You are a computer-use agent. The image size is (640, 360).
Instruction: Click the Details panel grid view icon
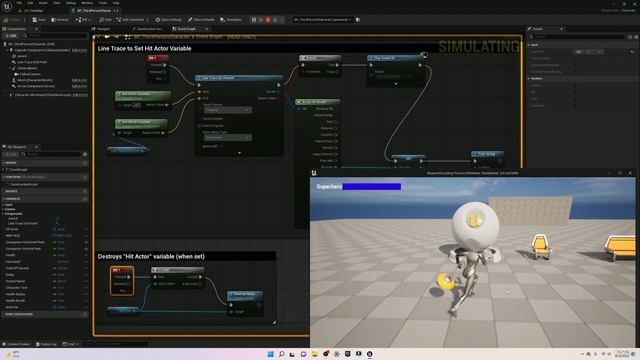click(630, 37)
